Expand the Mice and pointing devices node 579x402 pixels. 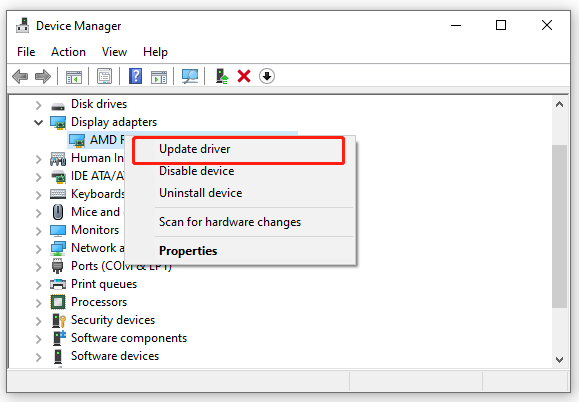(38, 213)
